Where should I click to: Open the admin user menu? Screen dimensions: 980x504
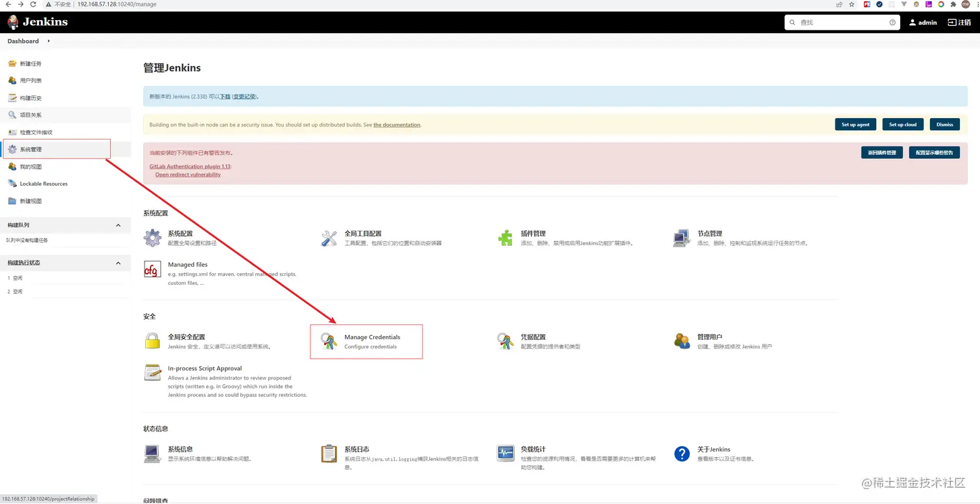click(x=923, y=22)
